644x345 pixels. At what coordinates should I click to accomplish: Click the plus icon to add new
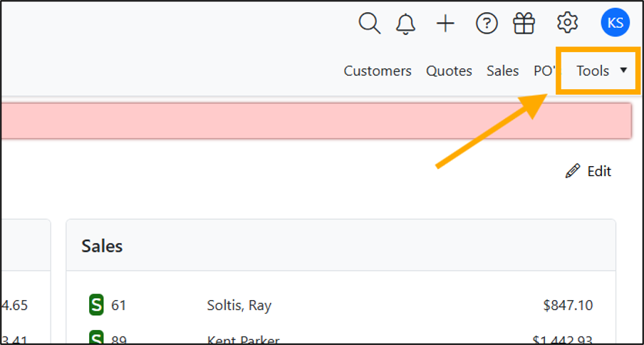(x=445, y=24)
